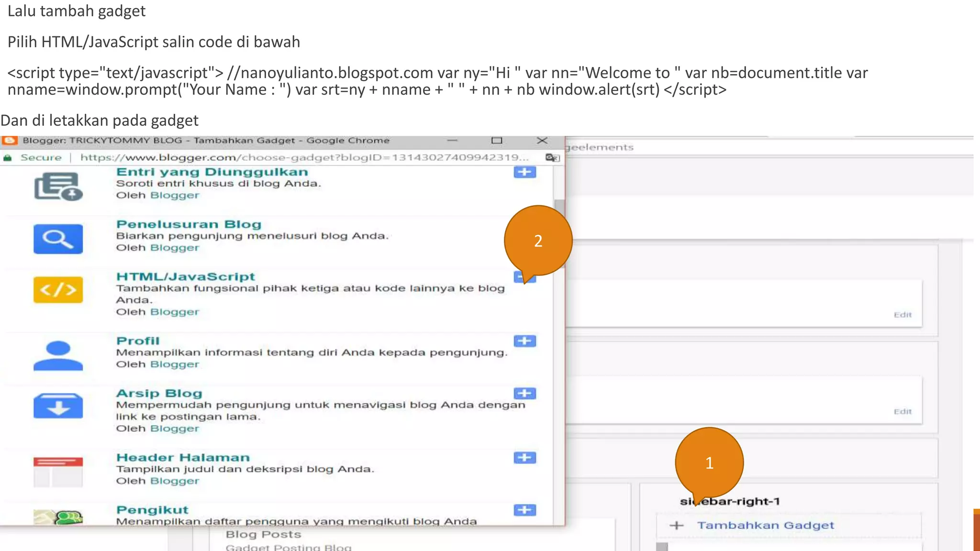Click the Secure padlock indicator

[x=8, y=158]
